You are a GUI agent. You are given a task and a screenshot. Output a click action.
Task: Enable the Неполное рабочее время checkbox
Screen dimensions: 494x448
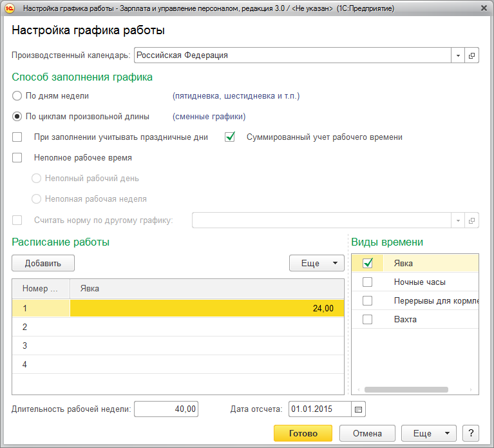pyautogui.click(x=17, y=157)
